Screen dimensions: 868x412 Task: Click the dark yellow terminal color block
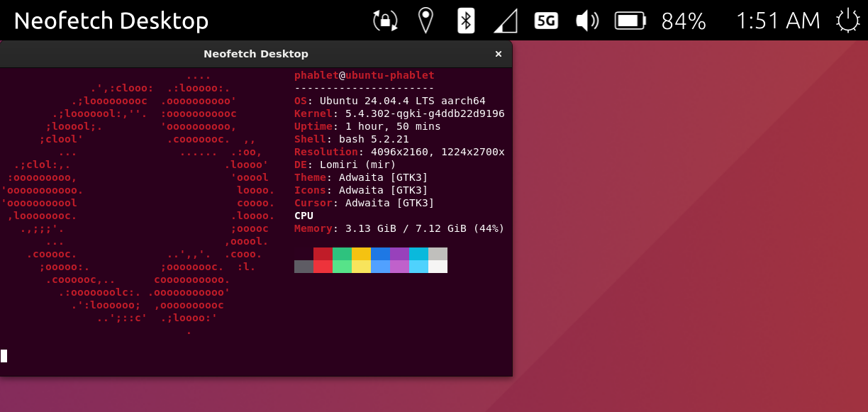coord(361,254)
